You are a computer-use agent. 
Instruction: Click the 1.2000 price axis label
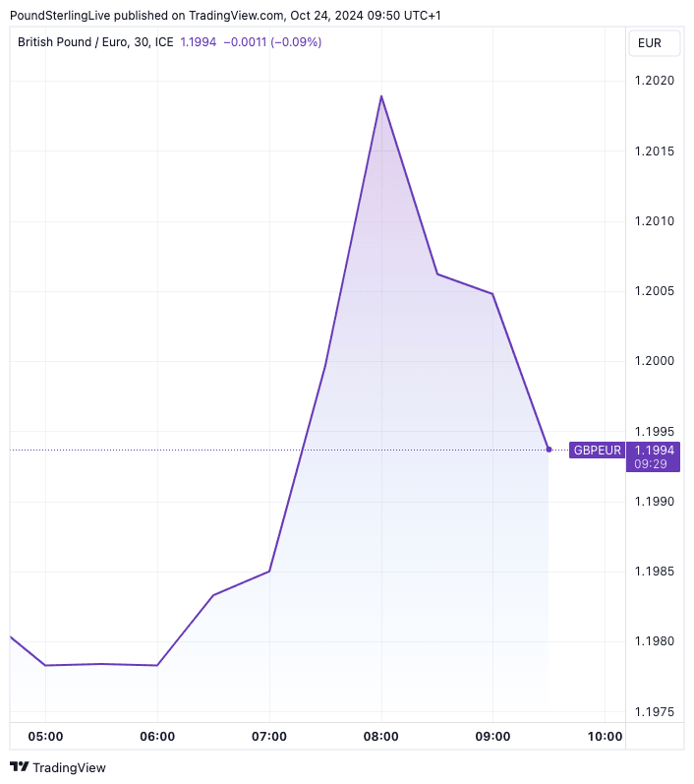tap(653, 361)
